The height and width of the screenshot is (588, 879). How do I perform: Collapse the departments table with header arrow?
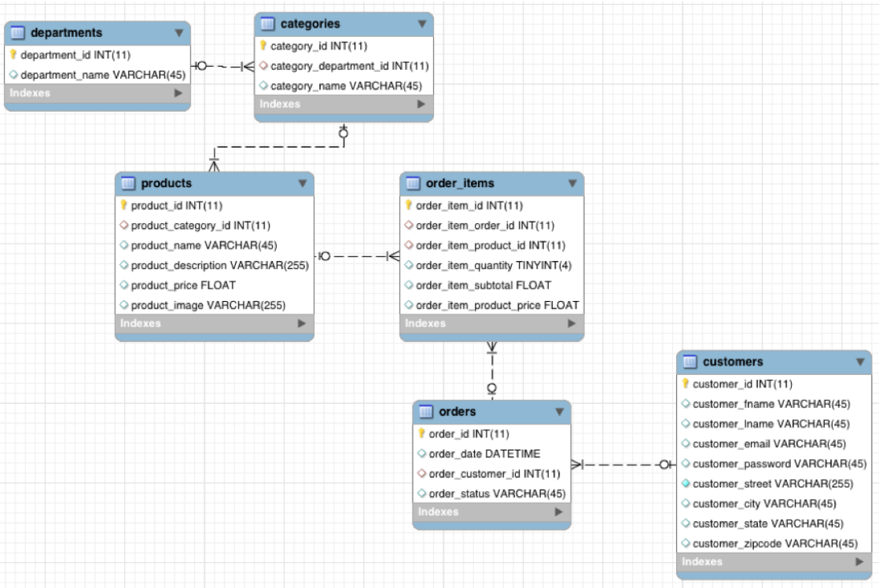(x=178, y=33)
